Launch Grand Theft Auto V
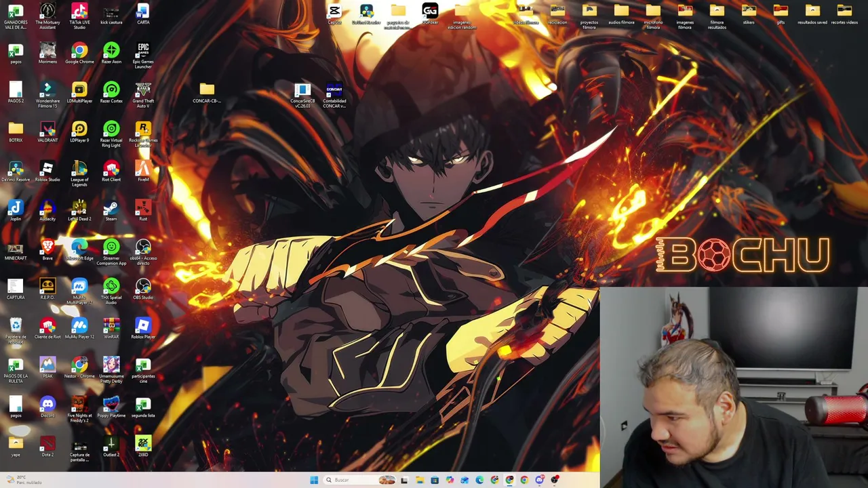The image size is (868, 488). [143, 95]
